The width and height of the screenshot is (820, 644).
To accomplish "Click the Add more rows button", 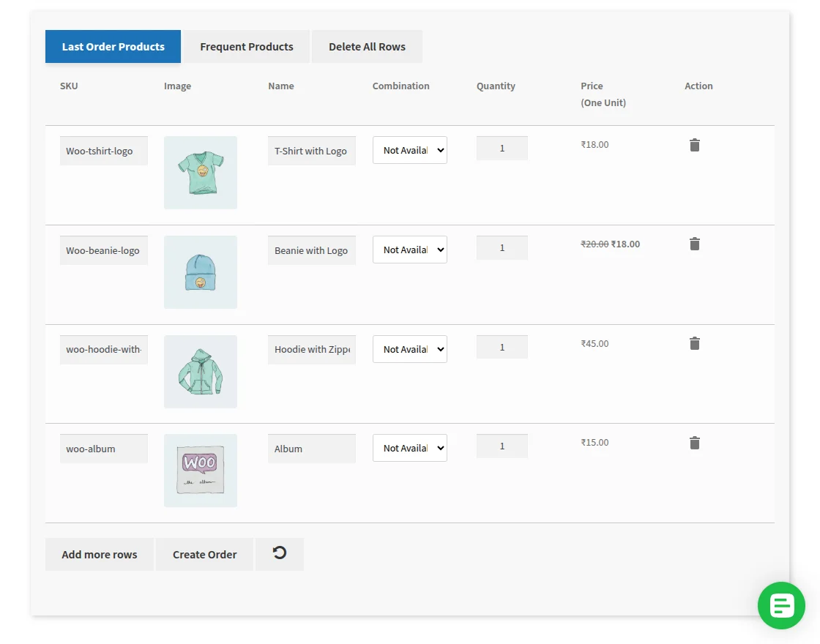I will pyautogui.click(x=99, y=554).
